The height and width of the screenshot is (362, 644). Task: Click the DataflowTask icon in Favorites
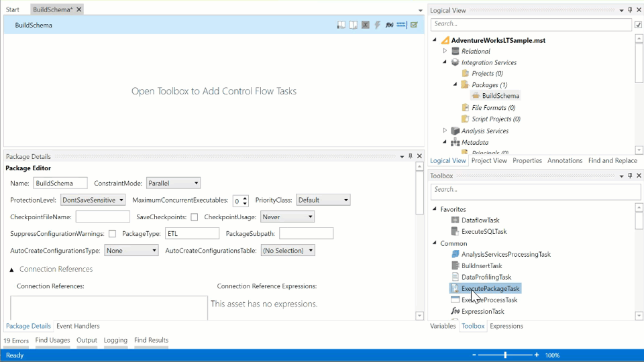[x=455, y=220]
